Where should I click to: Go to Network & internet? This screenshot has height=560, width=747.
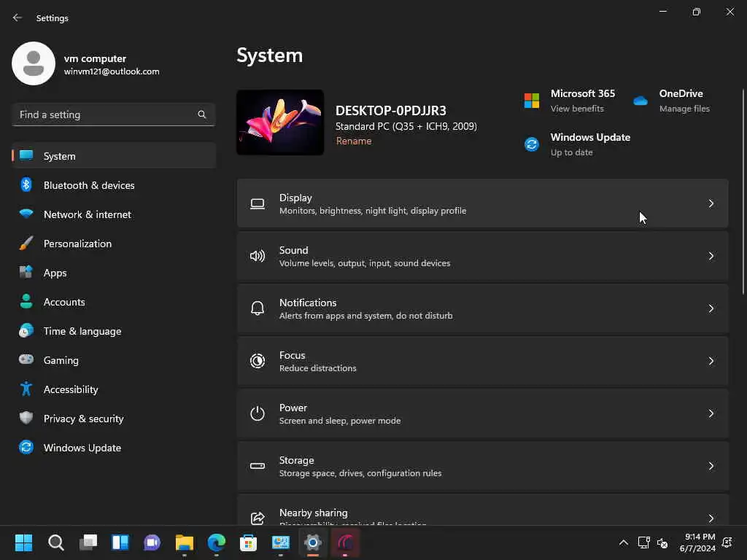coord(88,214)
